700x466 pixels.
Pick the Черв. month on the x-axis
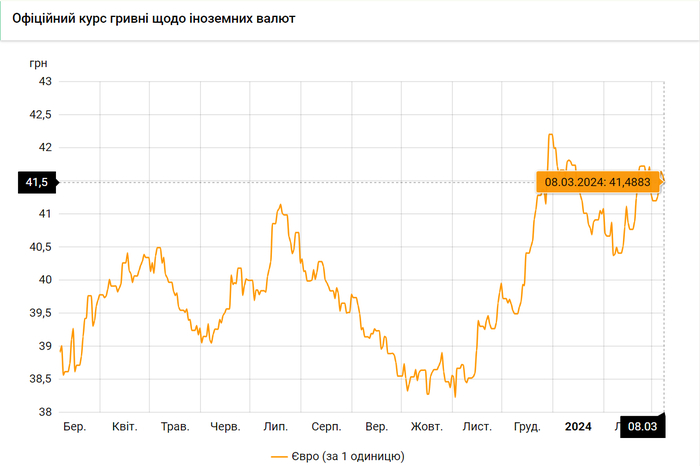pyautogui.click(x=225, y=427)
